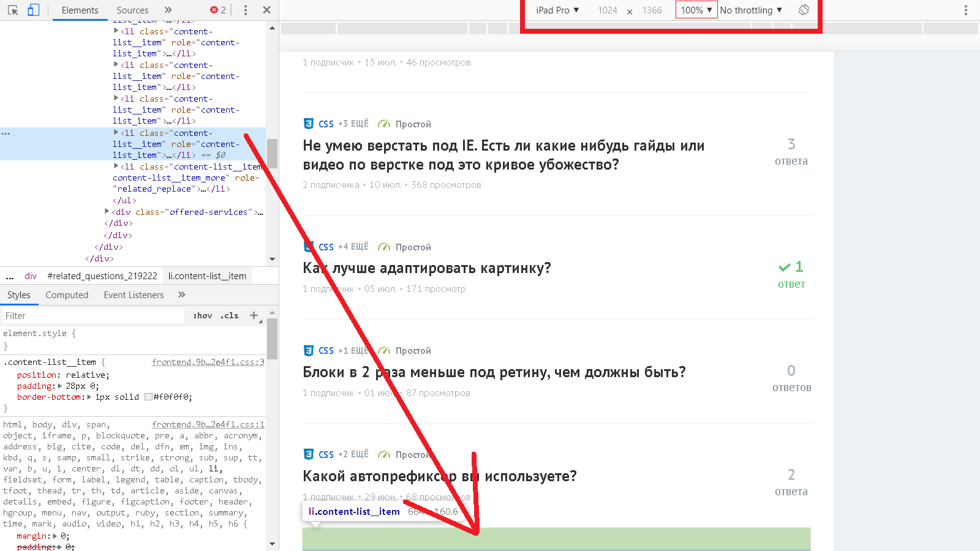Expand the li content-list__item_more node
Screen dimensions: 980x551
[x=116, y=166]
